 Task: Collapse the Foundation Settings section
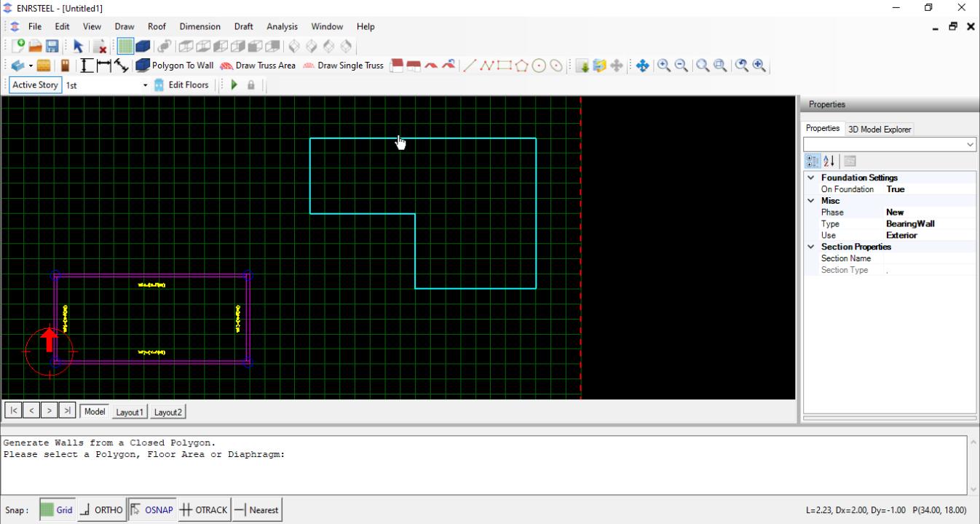[810, 178]
